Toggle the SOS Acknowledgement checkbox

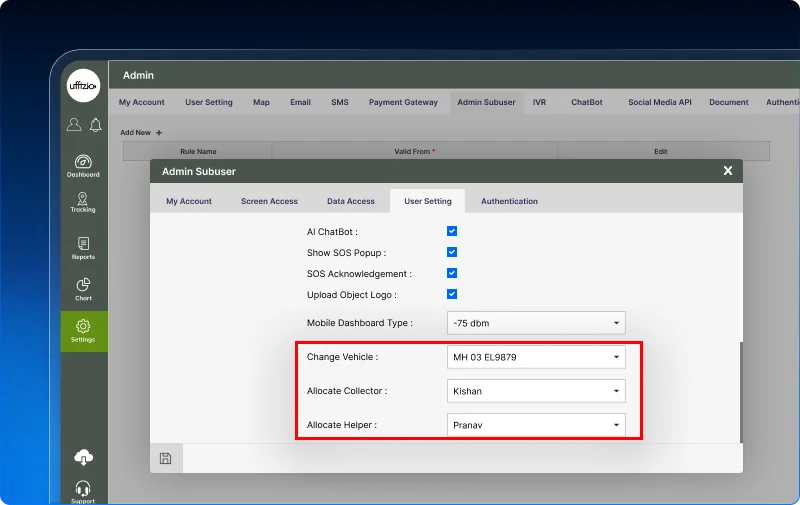coord(452,273)
